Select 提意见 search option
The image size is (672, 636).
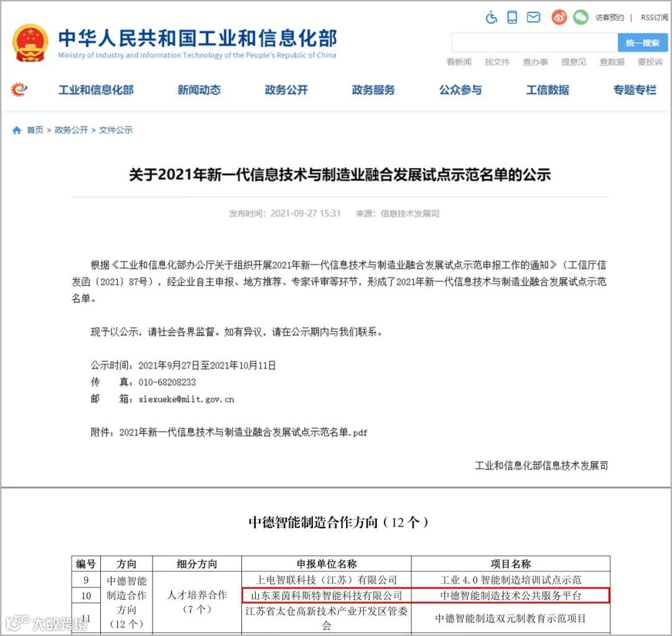[x=574, y=62]
